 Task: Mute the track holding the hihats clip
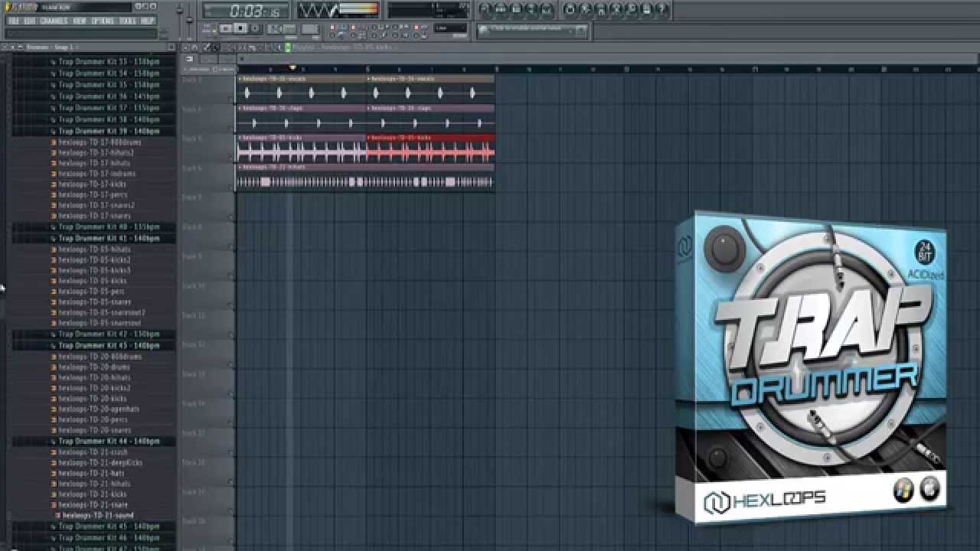(231, 187)
